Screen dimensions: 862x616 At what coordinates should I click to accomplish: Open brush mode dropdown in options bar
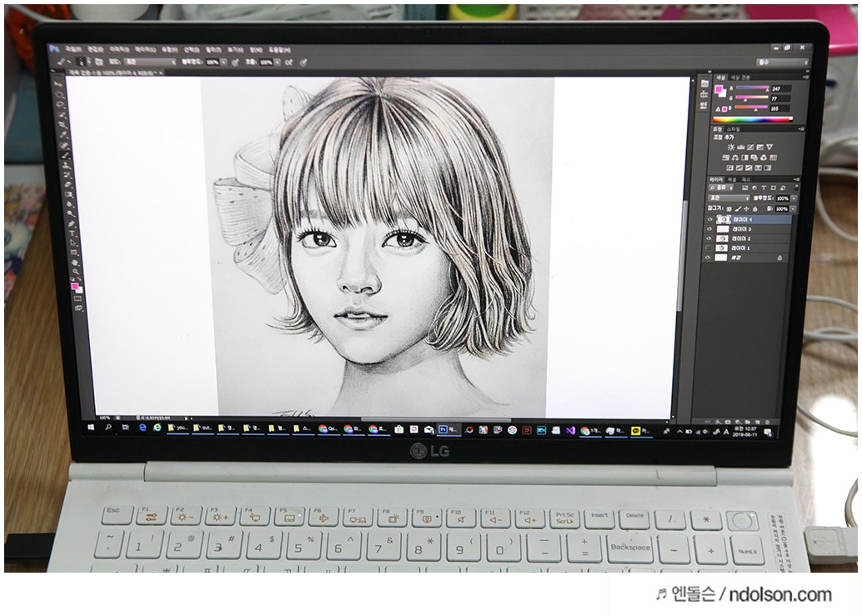click(x=150, y=62)
